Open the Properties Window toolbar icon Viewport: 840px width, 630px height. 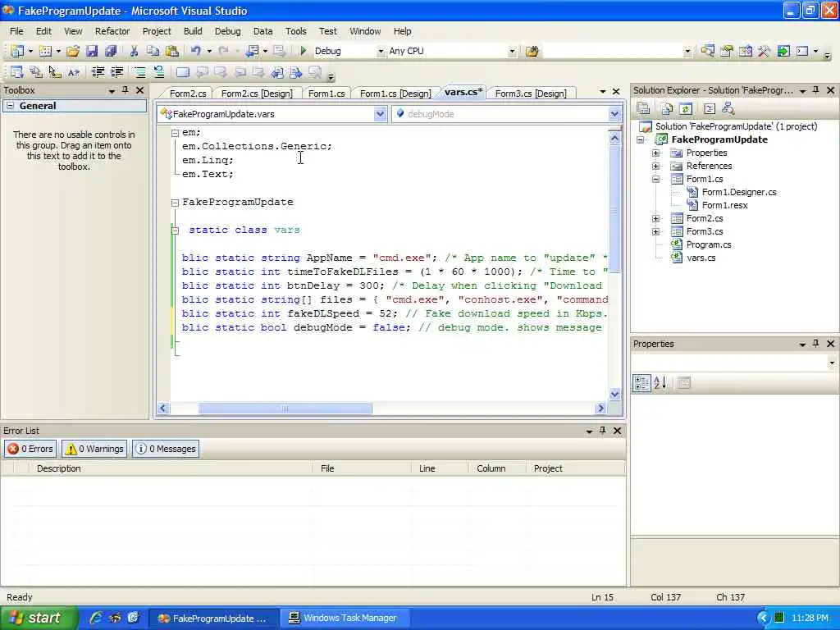(727, 52)
